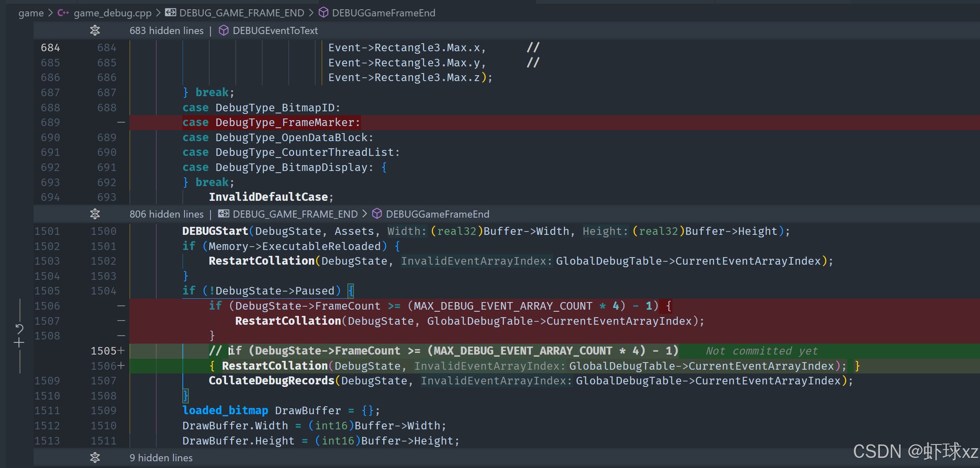Click the deleted line 689 minus marker

point(121,122)
